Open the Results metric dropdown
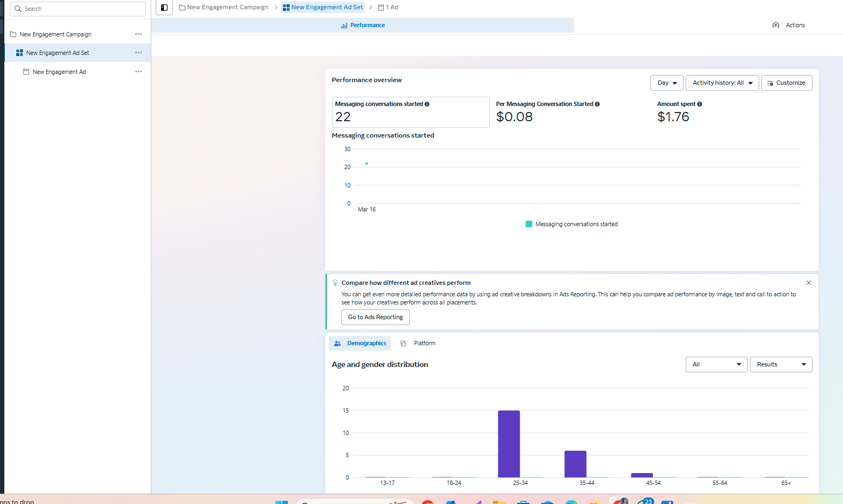Viewport: 843px width, 504px height. pyautogui.click(x=780, y=365)
